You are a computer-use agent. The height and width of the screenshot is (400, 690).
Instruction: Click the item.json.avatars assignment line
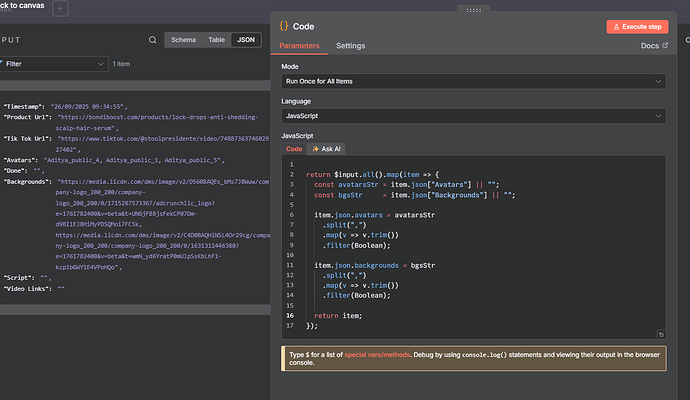(374, 215)
